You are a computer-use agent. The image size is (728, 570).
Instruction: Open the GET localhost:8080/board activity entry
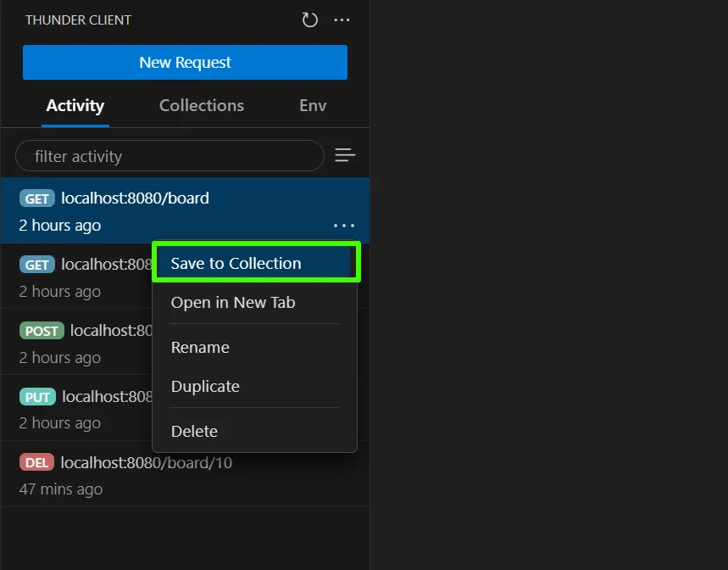(x=185, y=210)
